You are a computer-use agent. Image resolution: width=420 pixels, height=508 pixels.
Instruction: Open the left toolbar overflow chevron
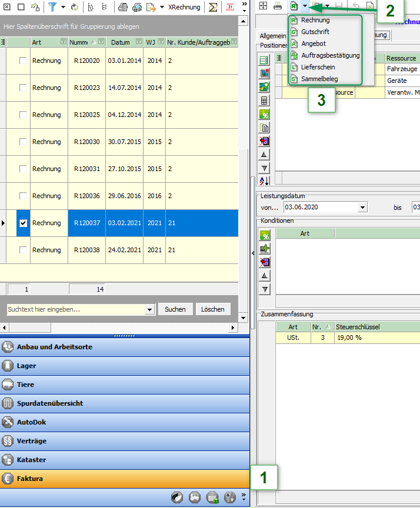[x=244, y=7]
